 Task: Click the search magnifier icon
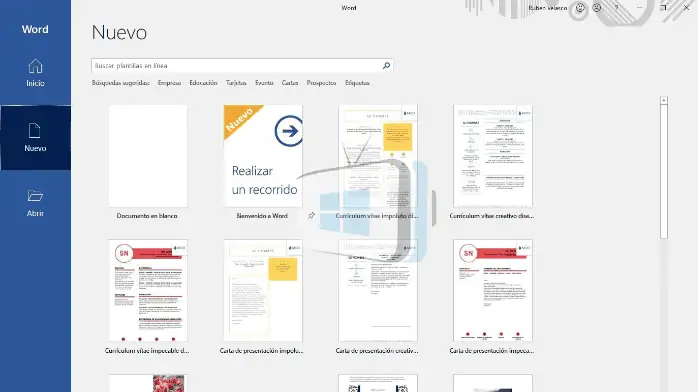click(386, 65)
